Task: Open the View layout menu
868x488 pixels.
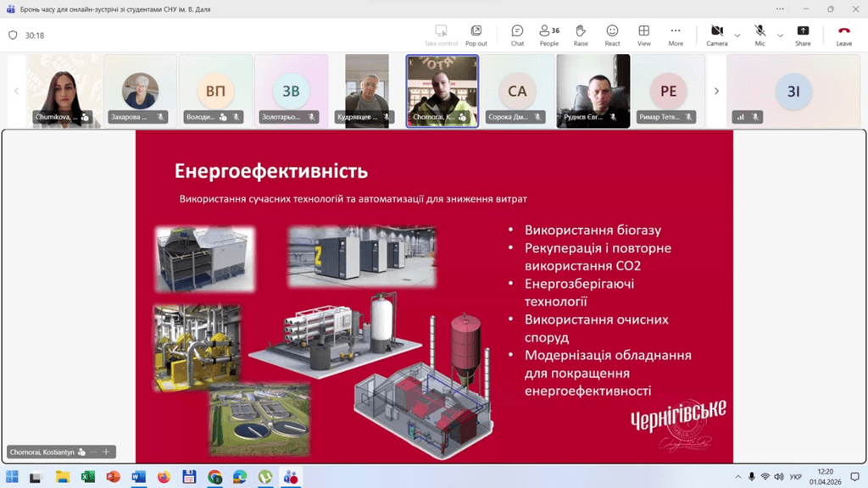Action: [x=644, y=35]
